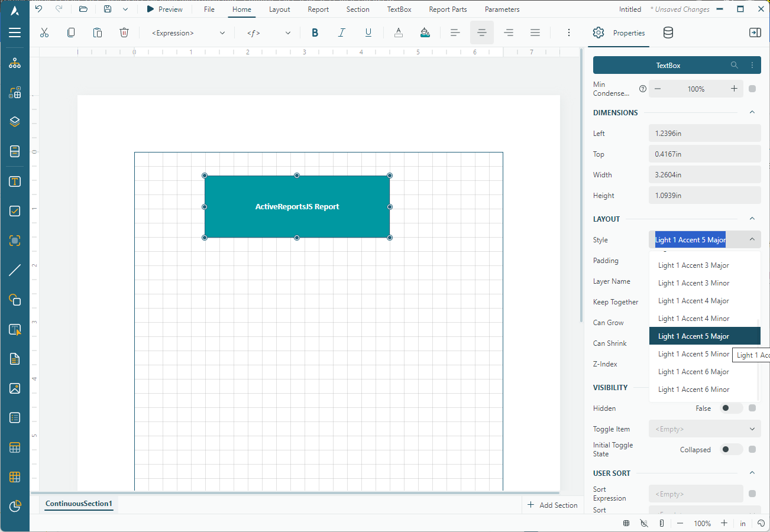Close the Style dropdown via its chevron
This screenshot has width=770, height=532.
[752, 239]
